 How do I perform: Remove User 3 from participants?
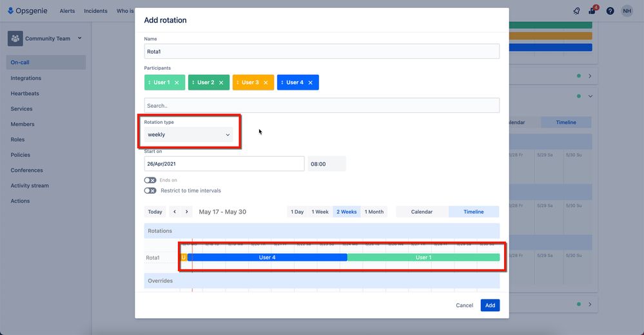(x=266, y=83)
